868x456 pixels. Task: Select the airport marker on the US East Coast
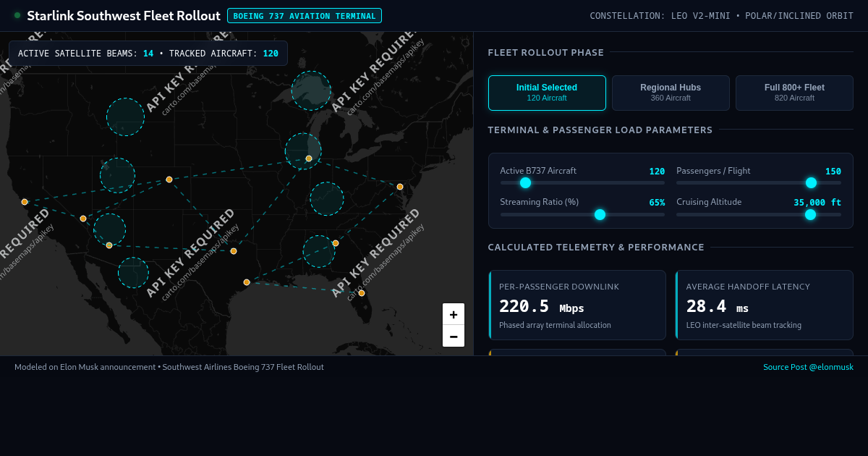[400, 187]
